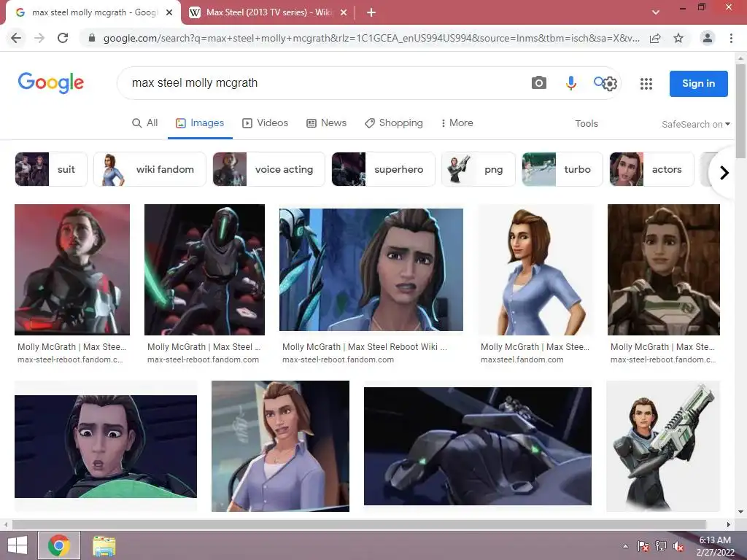
Task: Open the taskbar clock showing 6:13 AM
Action: pos(715,545)
